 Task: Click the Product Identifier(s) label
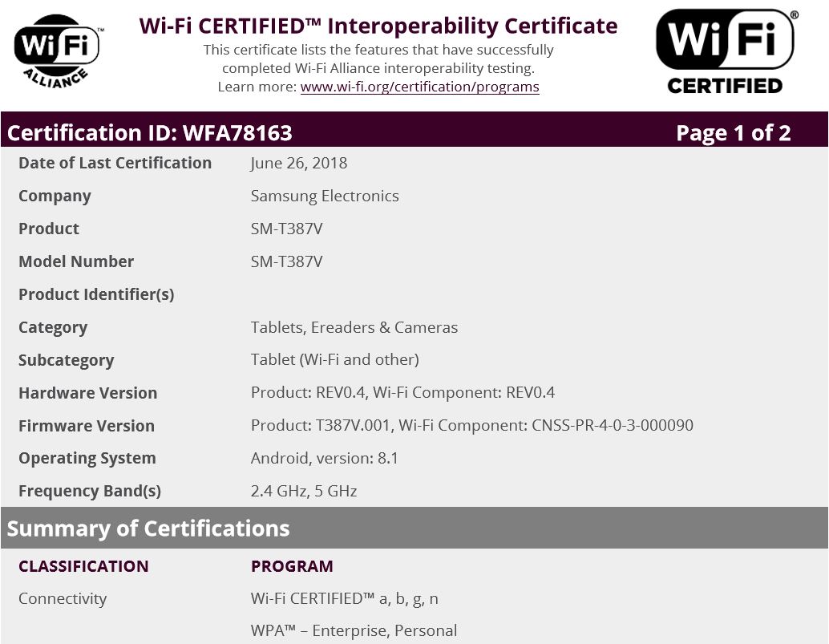[96, 294]
